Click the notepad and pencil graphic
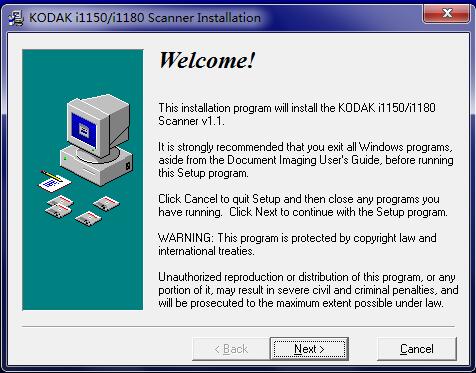The height and width of the screenshot is (373, 476). pos(55,182)
